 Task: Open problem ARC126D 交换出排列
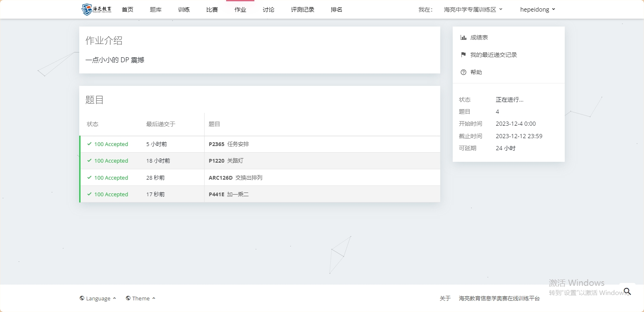tap(235, 178)
